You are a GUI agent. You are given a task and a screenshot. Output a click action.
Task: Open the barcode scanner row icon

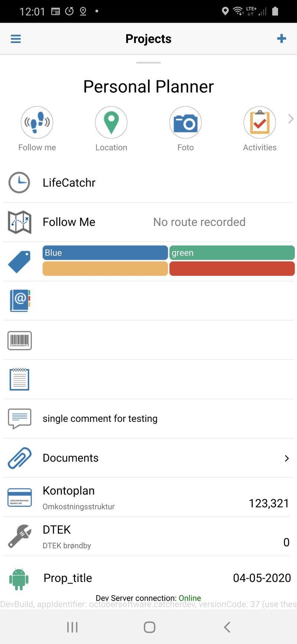20,340
